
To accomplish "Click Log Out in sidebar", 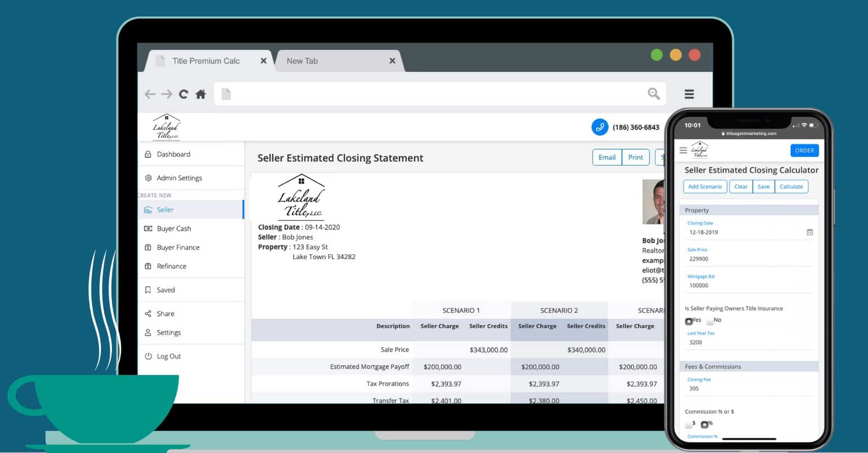I will pos(191,356).
